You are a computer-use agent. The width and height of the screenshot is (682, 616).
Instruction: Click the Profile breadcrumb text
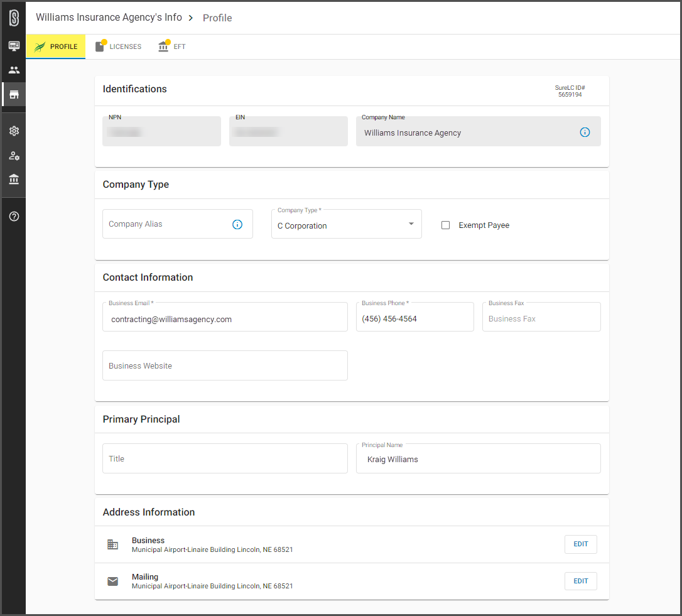[217, 18]
